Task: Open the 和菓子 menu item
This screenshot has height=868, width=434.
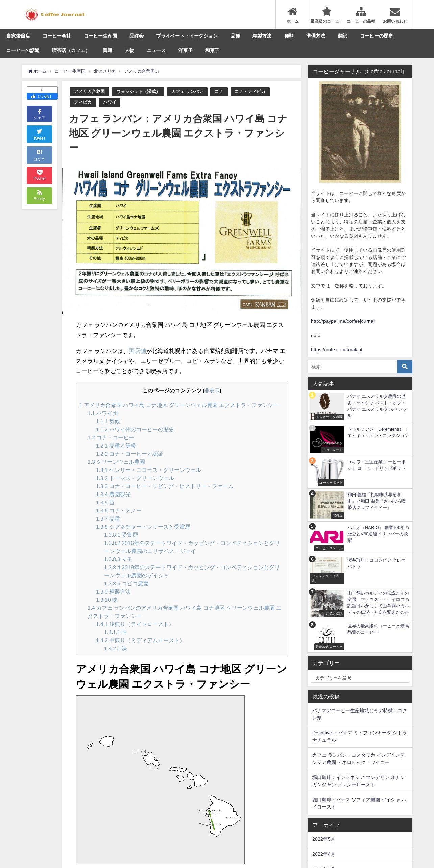Action: pos(212,50)
